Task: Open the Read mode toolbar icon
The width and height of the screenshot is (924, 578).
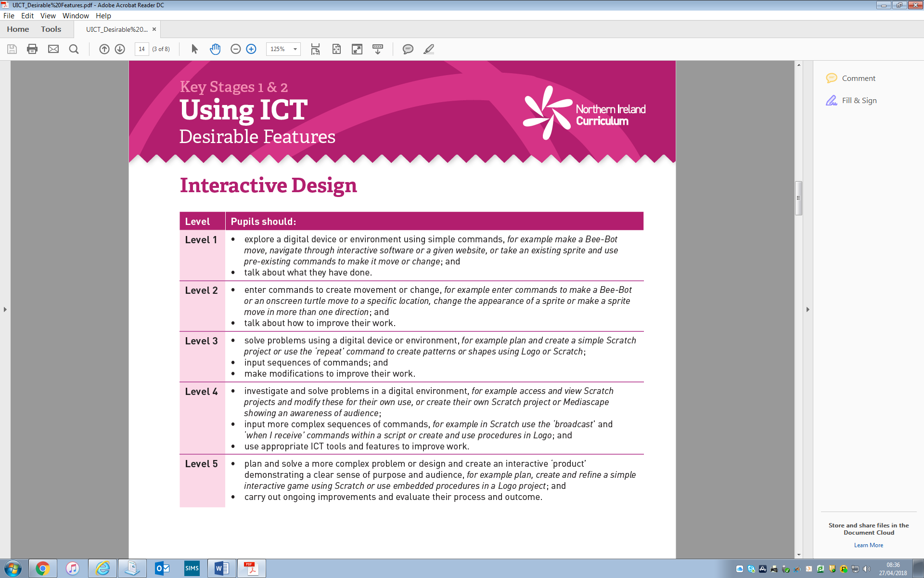Action: 378,49
